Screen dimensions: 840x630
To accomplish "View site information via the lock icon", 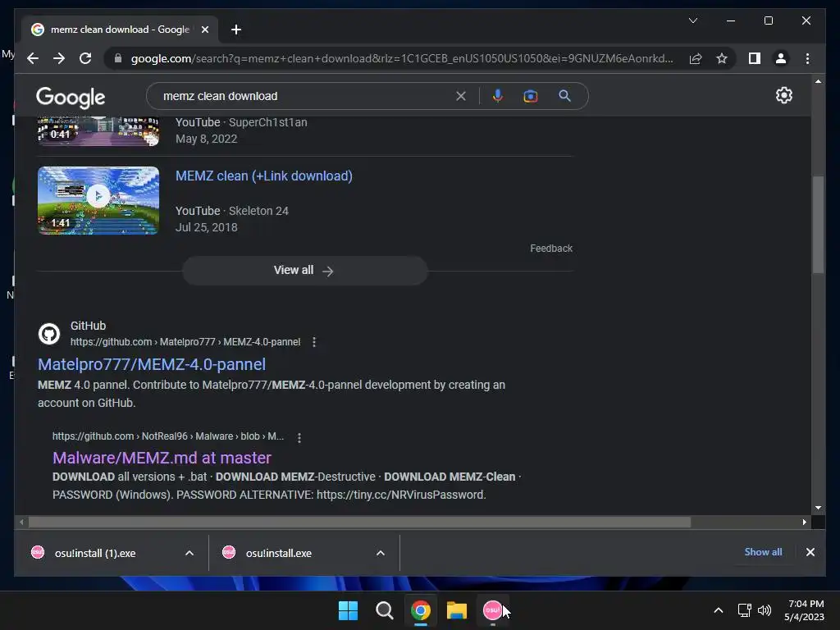I will (x=118, y=58).
